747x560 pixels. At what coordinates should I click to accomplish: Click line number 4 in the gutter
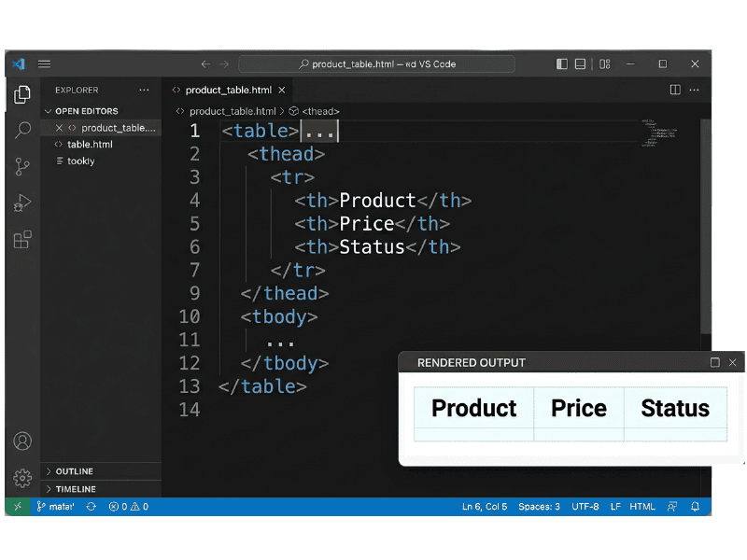(x=195, y=201)
